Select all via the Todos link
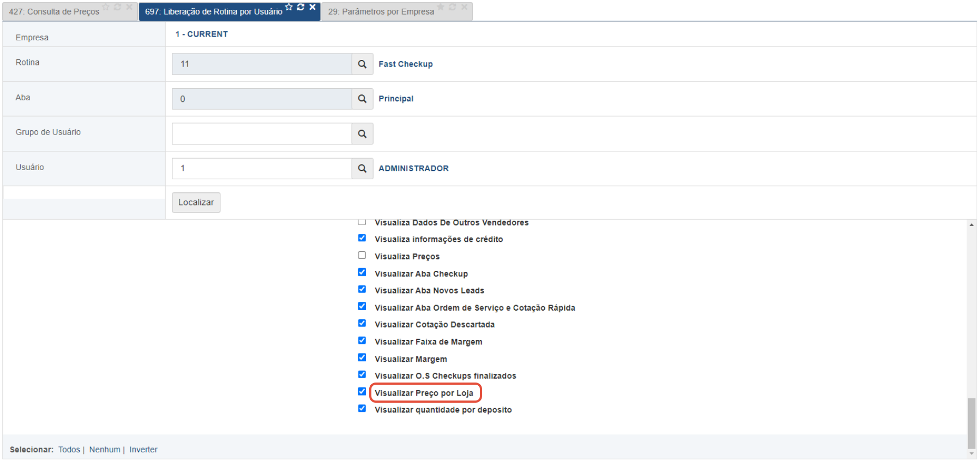This screenshot has height=461, width=980. pos(69,450)
